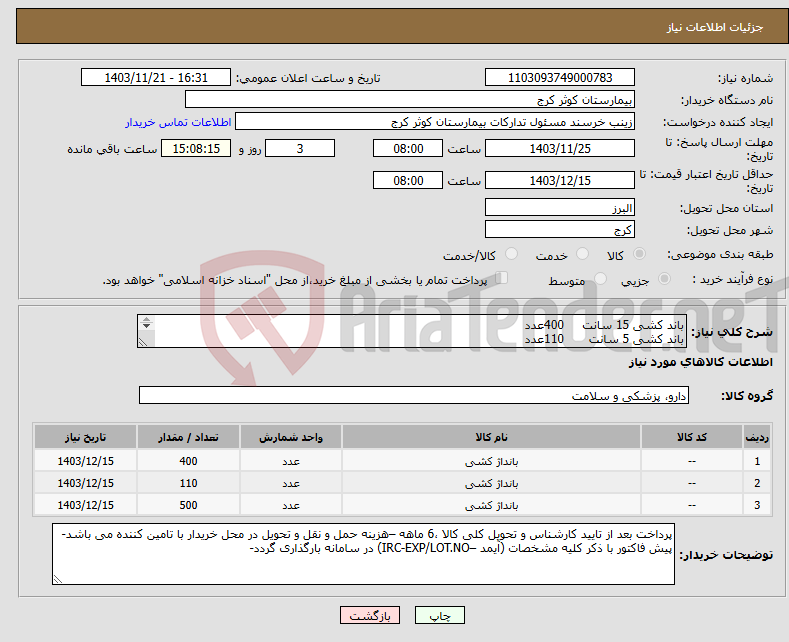Click down arrow of description scrollbar

(146, 326)
